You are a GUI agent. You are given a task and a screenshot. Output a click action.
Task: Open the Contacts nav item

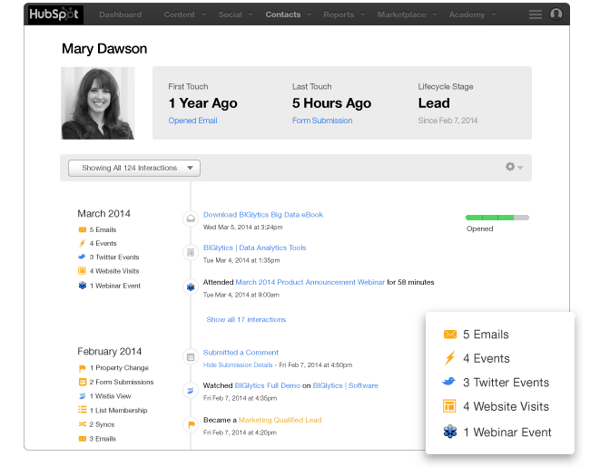[x=283, y=14]
